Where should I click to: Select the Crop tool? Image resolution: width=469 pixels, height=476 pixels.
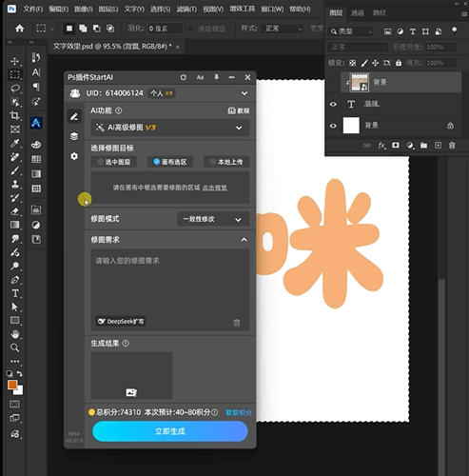tap(15, 115)
